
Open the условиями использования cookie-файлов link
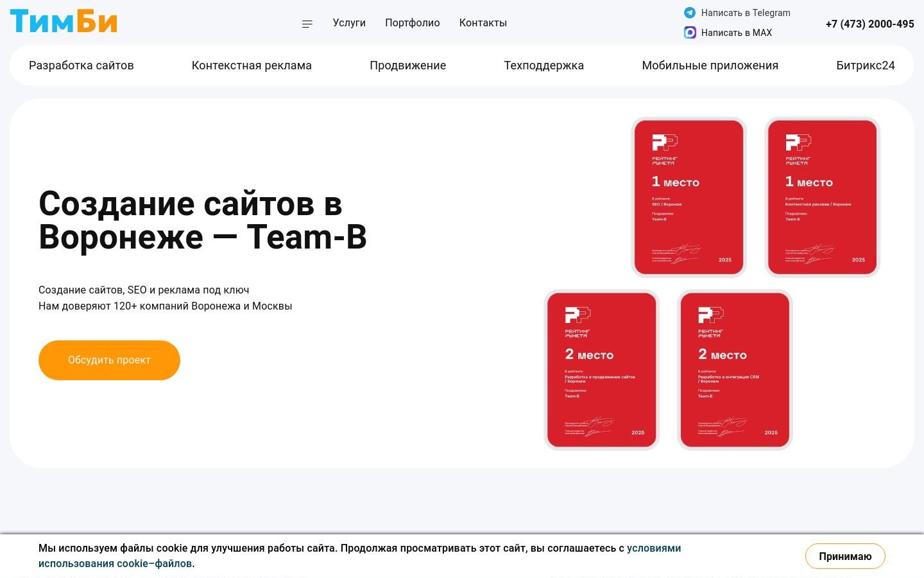point(359,556)
